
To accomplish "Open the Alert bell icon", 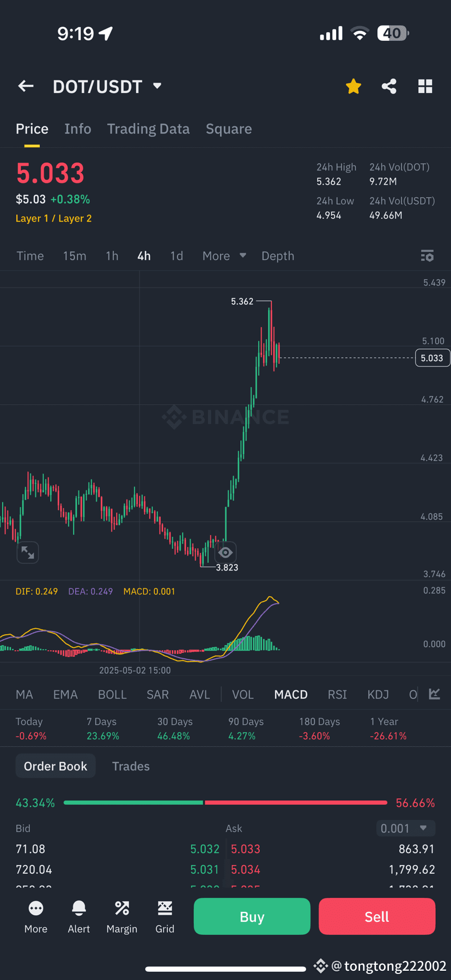I will tap(79, 917).
